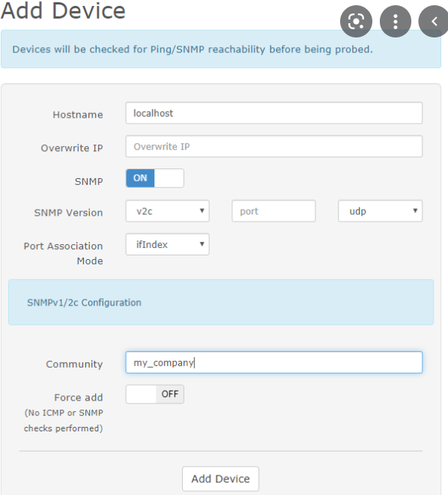The image size is (448, 495).
Task: Open the SNMP Version v2c dropdown
Action: 167,211
